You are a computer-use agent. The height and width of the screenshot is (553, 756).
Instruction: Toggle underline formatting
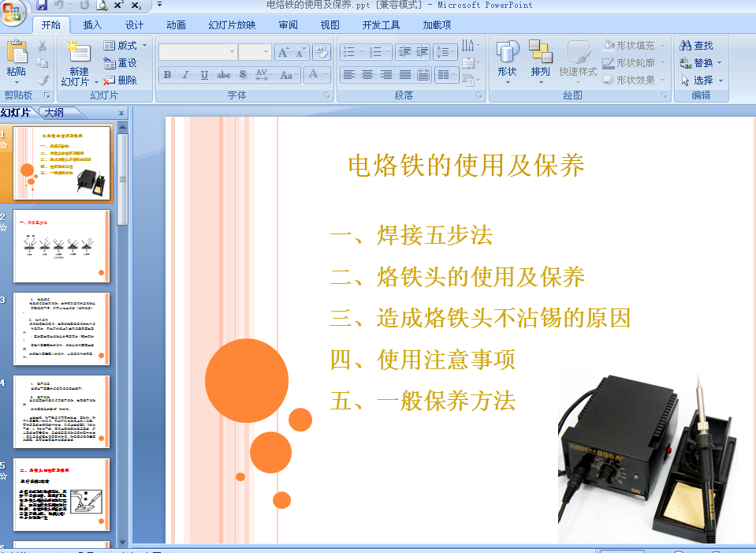pos(204,75)
